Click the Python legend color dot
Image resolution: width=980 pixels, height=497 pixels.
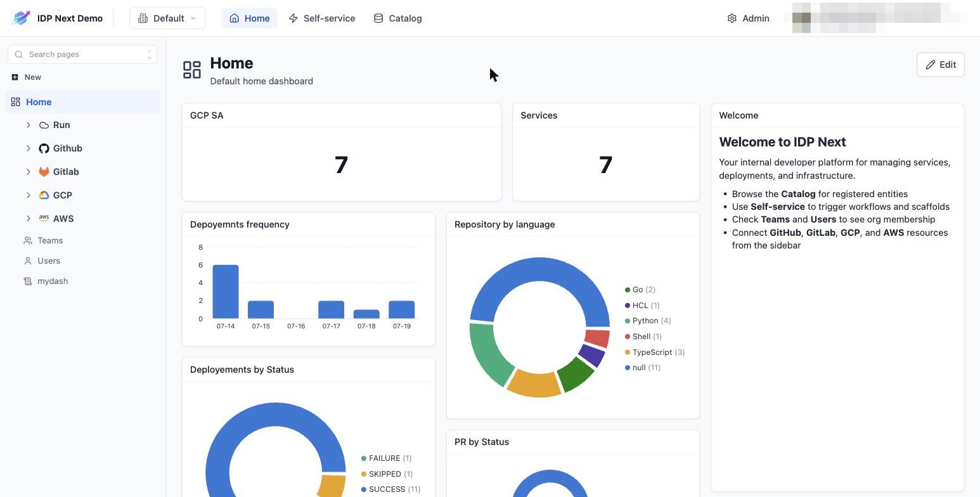[628, 321]
